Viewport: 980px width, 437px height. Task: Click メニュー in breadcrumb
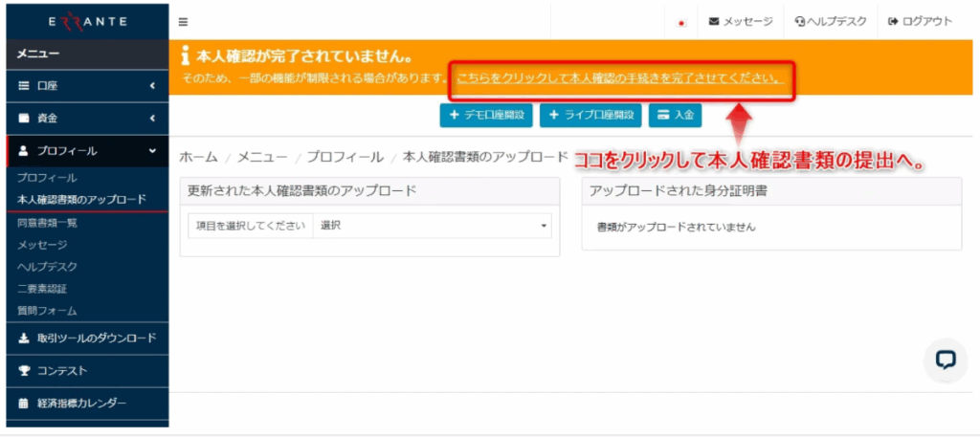262,157
